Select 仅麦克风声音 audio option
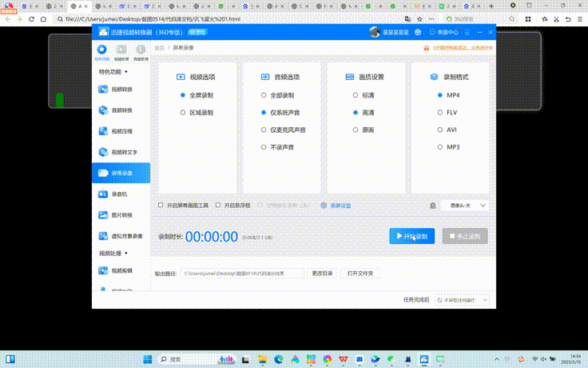 [x=284, y=130]
